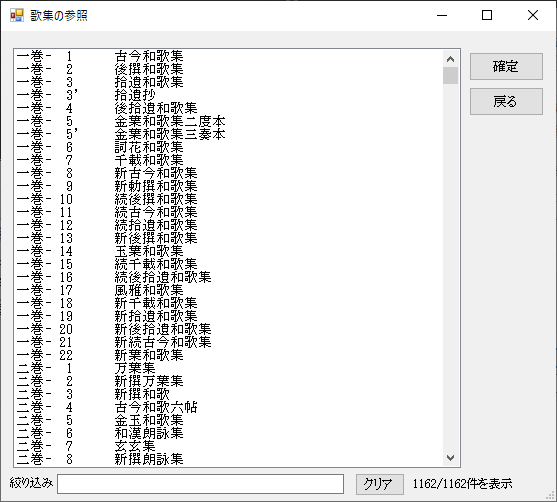Click the 戻る back button

point(506,102)
